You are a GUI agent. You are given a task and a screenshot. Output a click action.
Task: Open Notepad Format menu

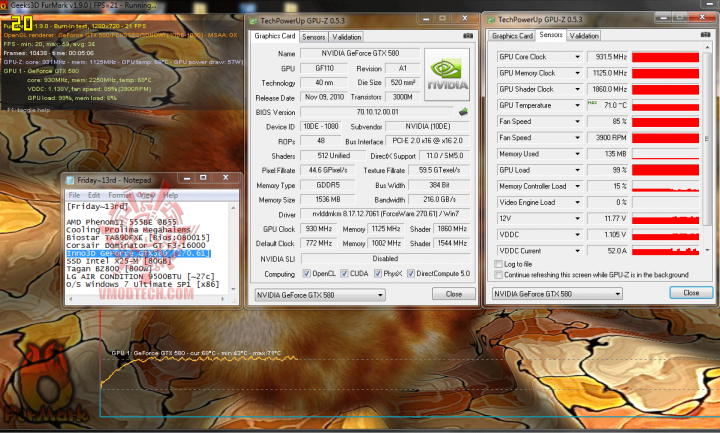119,195
